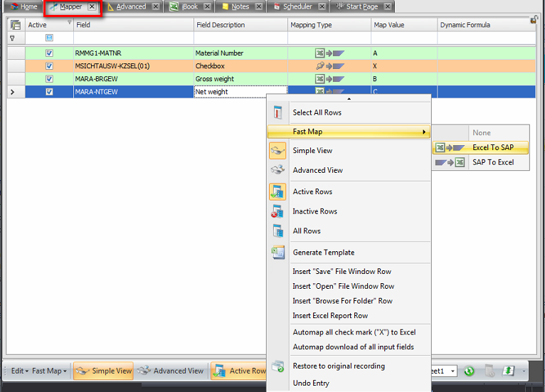Click the filter row funnel icon
The height and width of the screenshot is (392, 545).
click(12, 38)
